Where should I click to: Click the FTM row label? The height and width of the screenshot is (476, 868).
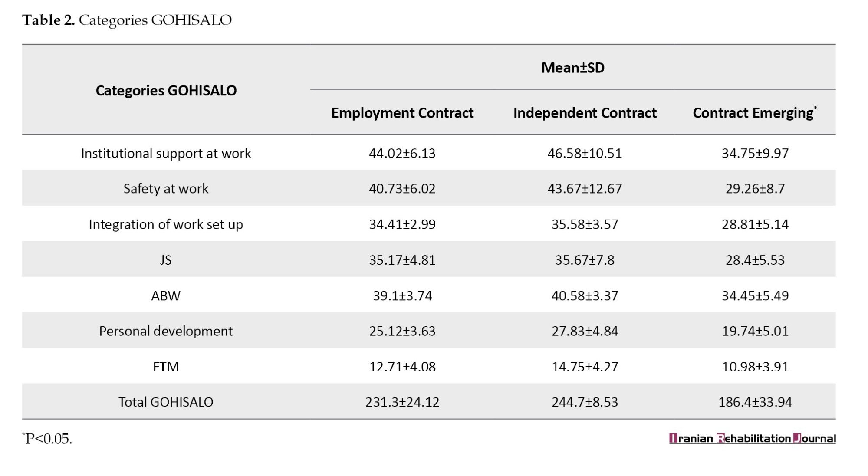tap(166, 367)
